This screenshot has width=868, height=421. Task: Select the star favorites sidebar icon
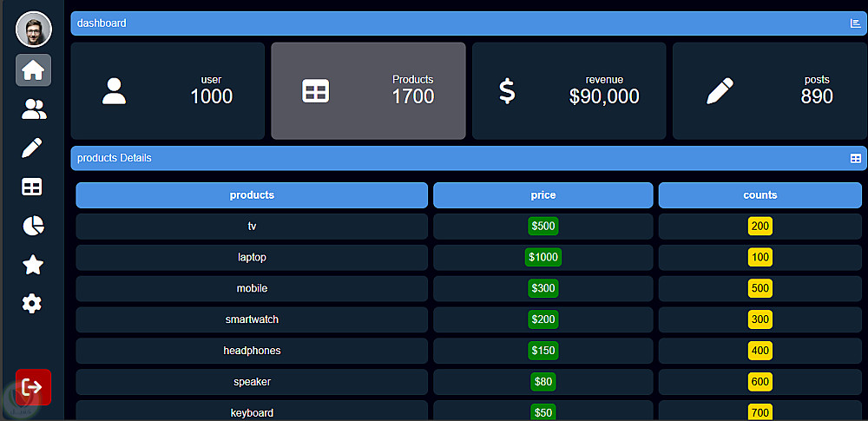pos(33,265)
